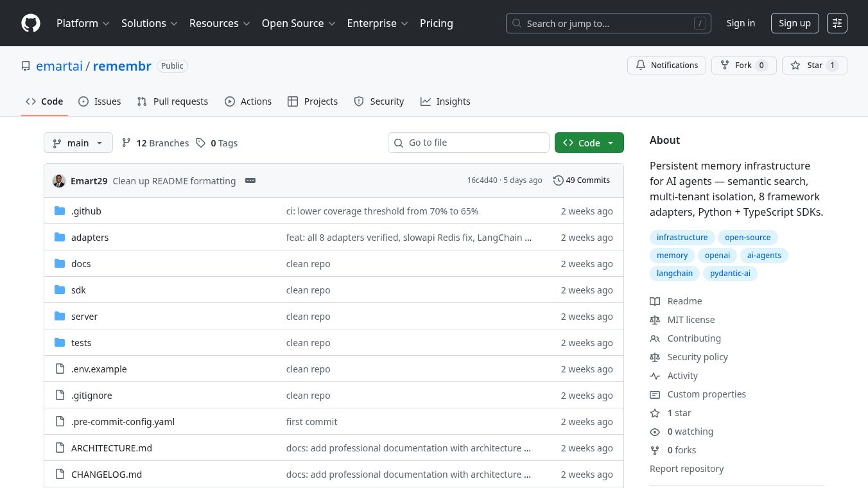Click the ellipsis icon beside commit message
The width and height of the screenshot is (868, 488).
(x=250, y=180)
